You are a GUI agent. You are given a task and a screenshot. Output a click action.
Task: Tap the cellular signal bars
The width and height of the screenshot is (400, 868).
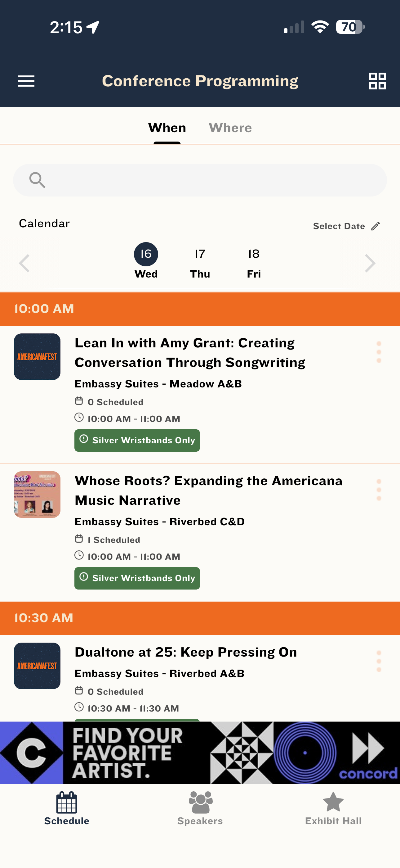[x=294, y=27]
